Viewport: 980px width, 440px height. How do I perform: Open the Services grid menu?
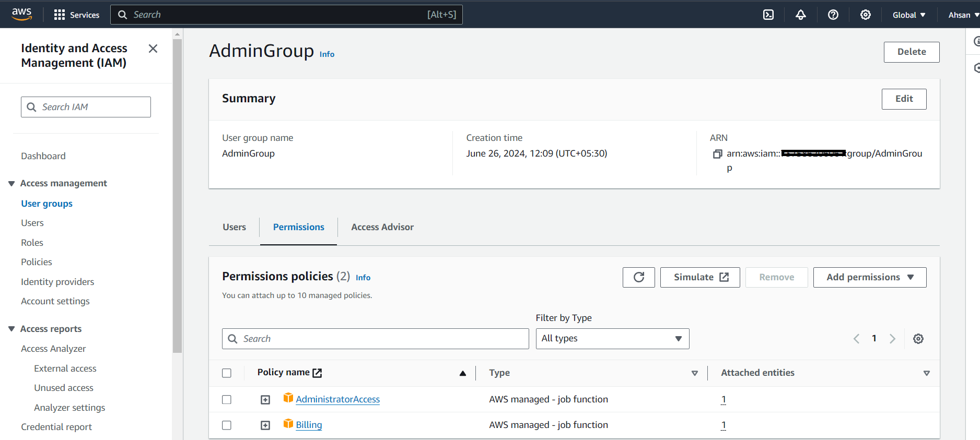[60, 15]
